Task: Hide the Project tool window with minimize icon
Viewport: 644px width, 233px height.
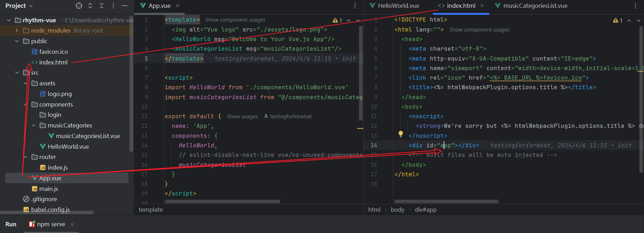Action: coord(125,6)
